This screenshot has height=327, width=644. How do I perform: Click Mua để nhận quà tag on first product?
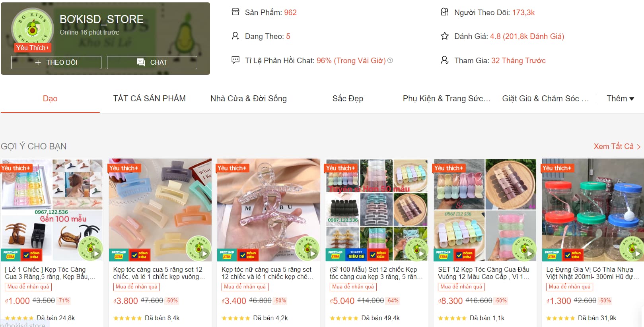28,287
